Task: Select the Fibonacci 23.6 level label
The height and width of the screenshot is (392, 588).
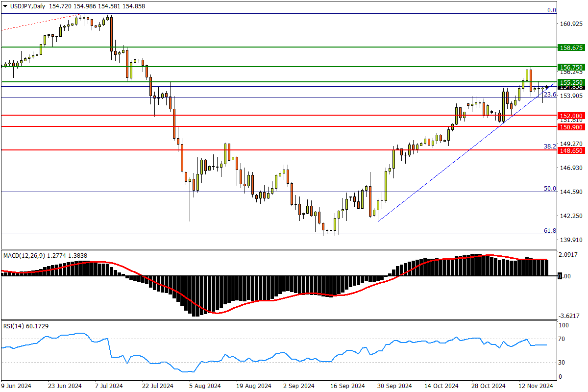Action: click(x=550, y=95)
